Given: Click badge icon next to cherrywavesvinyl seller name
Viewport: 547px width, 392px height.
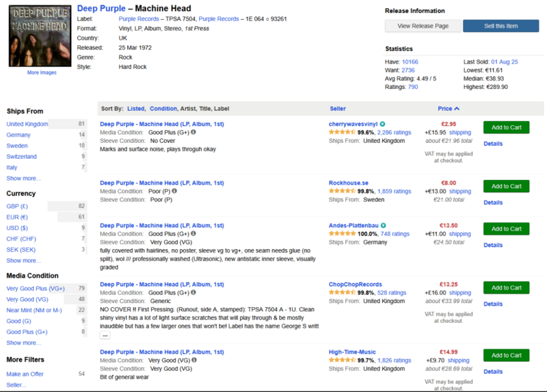Looking at the screenshot, I should (383, 124).
